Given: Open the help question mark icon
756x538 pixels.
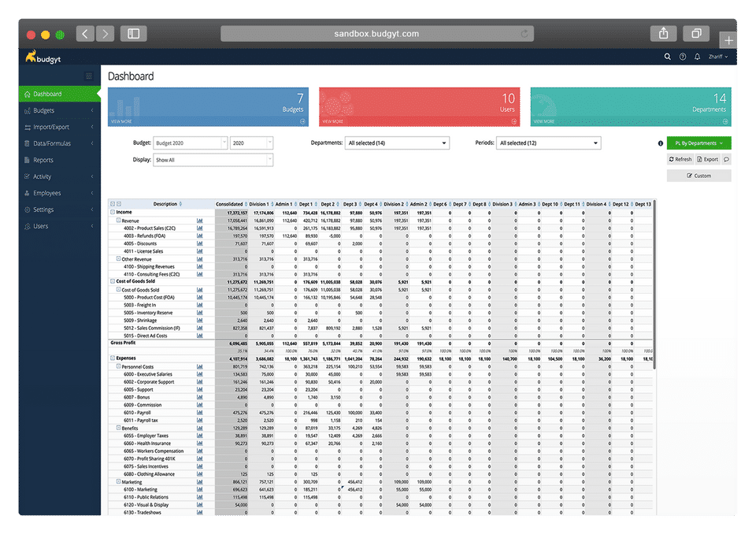Looking at the screenshot, I should point(683,57).
